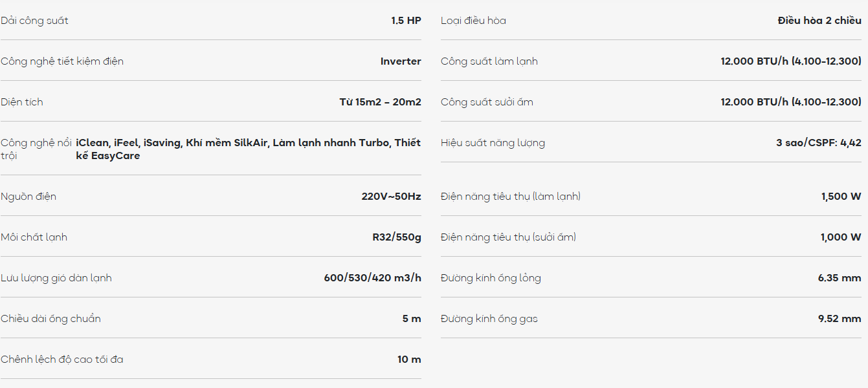Click the "Diện tích" row label

(22, 102)
